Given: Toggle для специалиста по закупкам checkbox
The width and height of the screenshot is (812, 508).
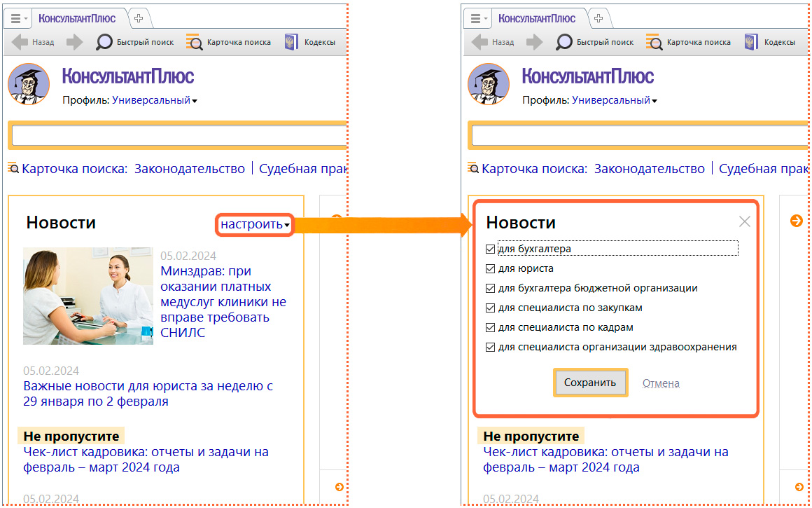Looking at the screenshot, I should 491,308.
